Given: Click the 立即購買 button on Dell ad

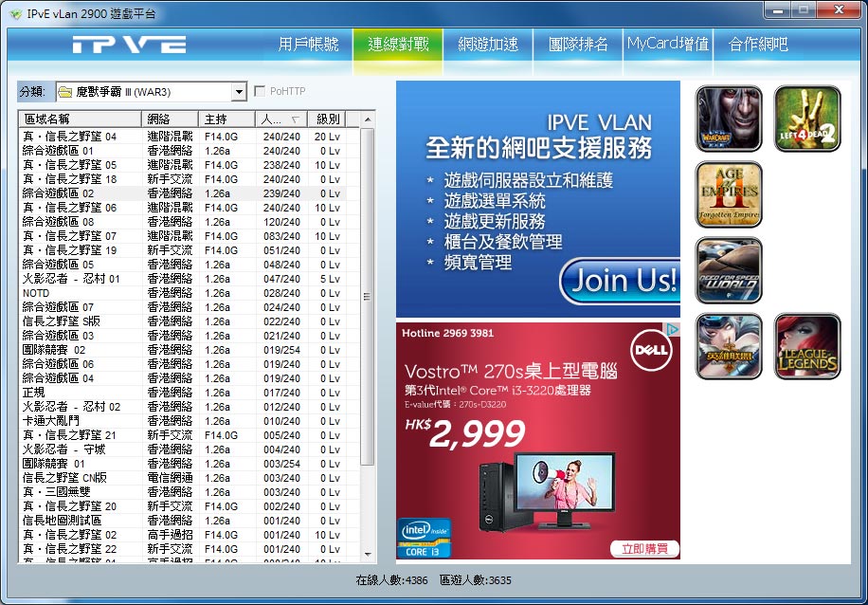Looking at the screenshot, I should [x=644, y=548].
